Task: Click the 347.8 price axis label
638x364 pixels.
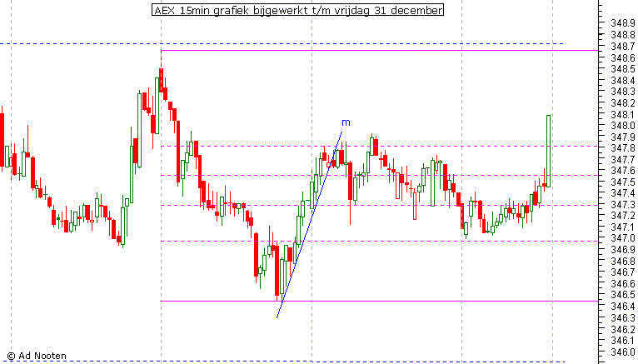Action: coord(622,148)
